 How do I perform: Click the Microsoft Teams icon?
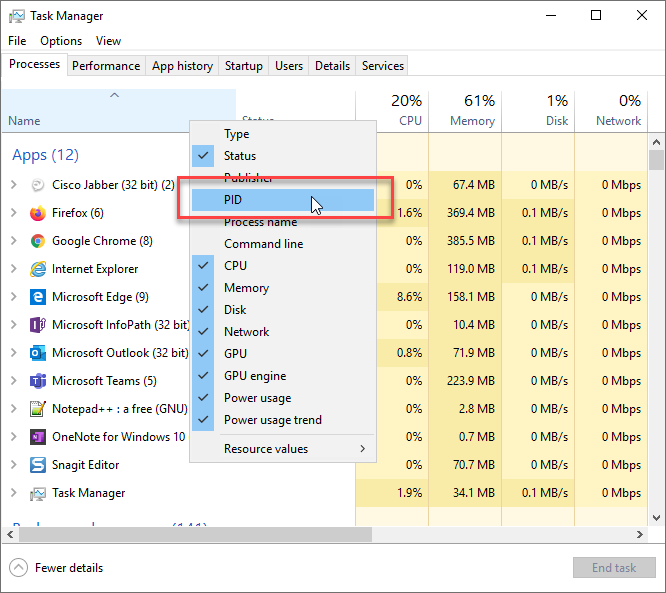(x=38, y=381)
